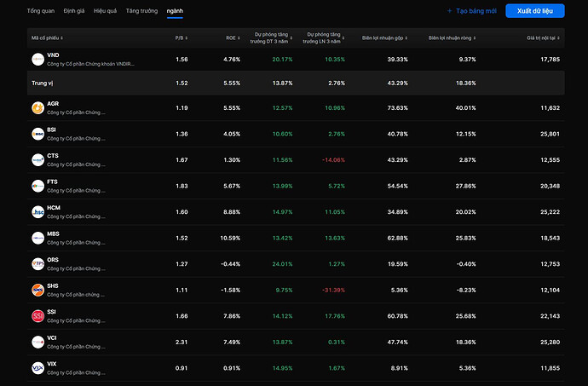
Task: Sort by Mã cổ phiếu column
Action: [47, 37]
